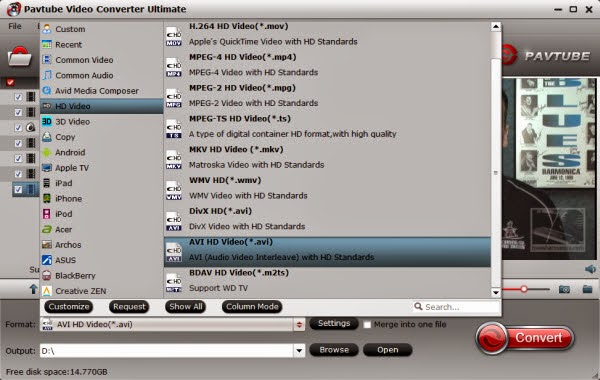This screenshot has width=600, height=380.
Task: Click the preview playback slider handle
Action: [x=524, y=289]
